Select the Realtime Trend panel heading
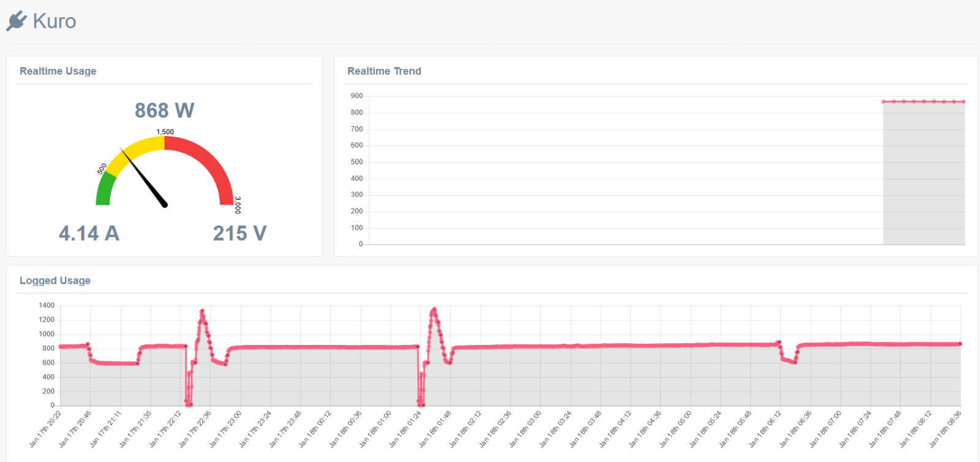This screenshot has height=462, width=980. pyautogui.click(x=384, y=71)
